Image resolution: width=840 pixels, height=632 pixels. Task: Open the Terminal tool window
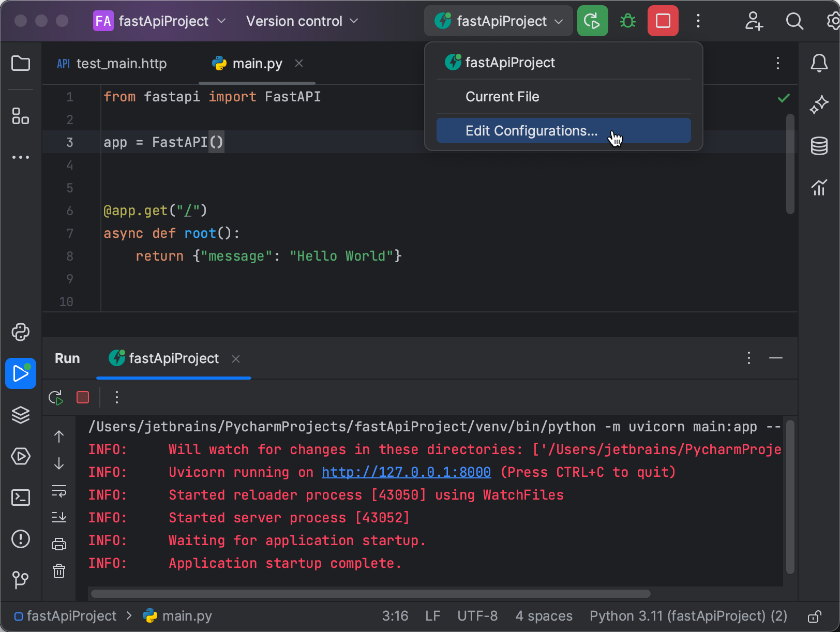(x=21, y=498)
